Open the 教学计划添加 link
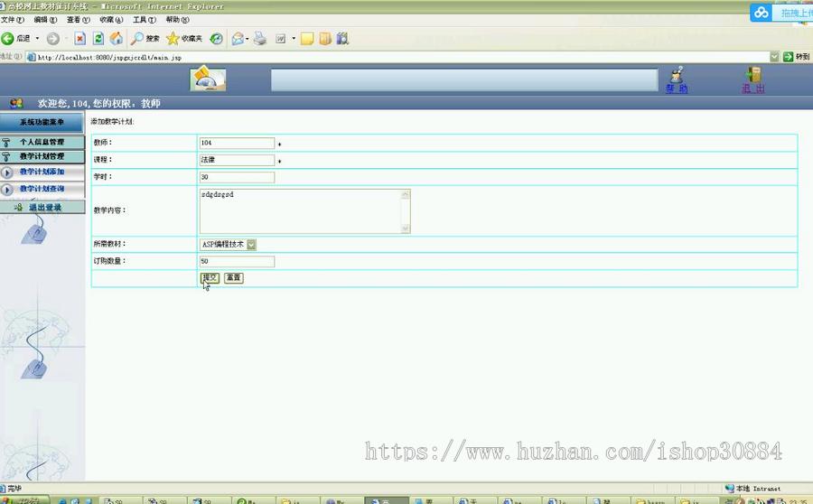The height and width of the screenshot is (504, 813). (x=42, y=172)
